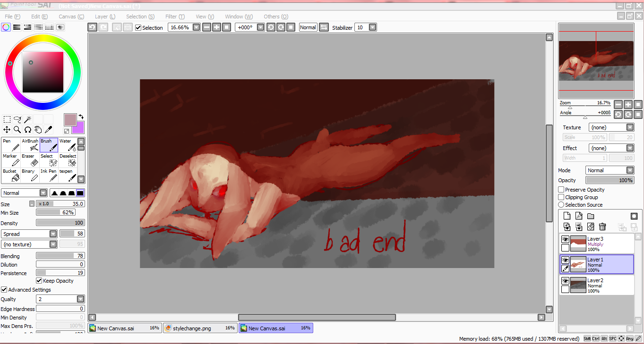The height and width of the screenshot is (344, 644).
Task: Select the Eraser tool
Action: tap(30, 160)
